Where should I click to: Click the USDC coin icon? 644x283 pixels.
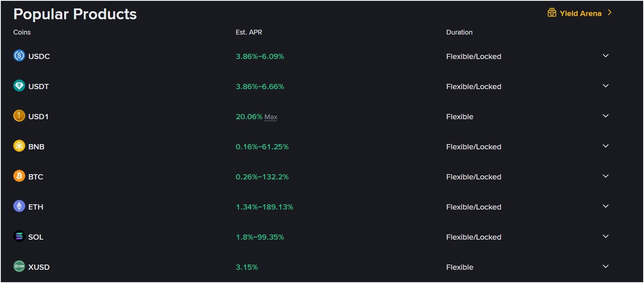(18, 56)
